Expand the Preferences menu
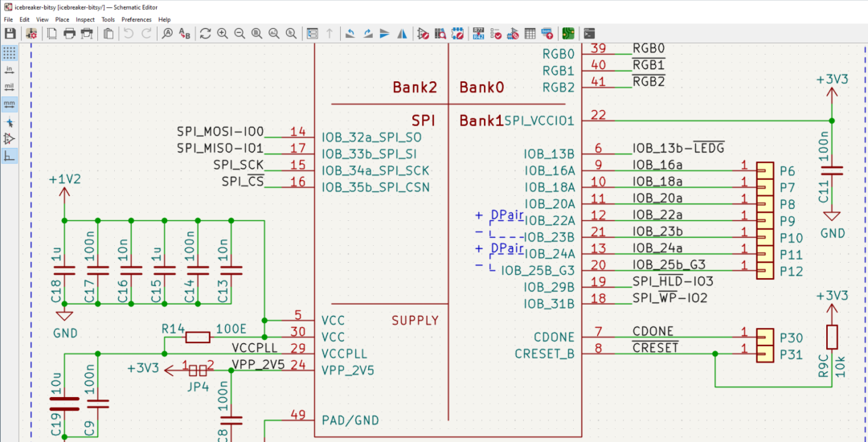This screenshot has height=442, width=868. click(137, 19)
